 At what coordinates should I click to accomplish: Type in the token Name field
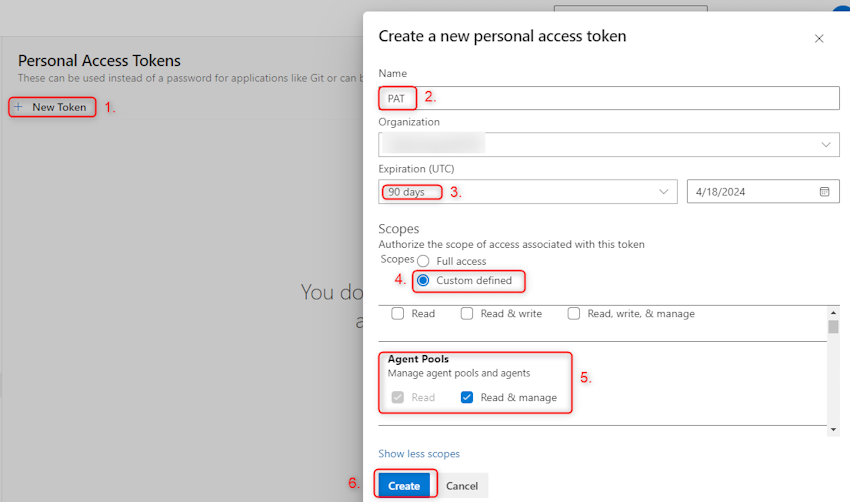pyautogui.click(x=620, y=98)
